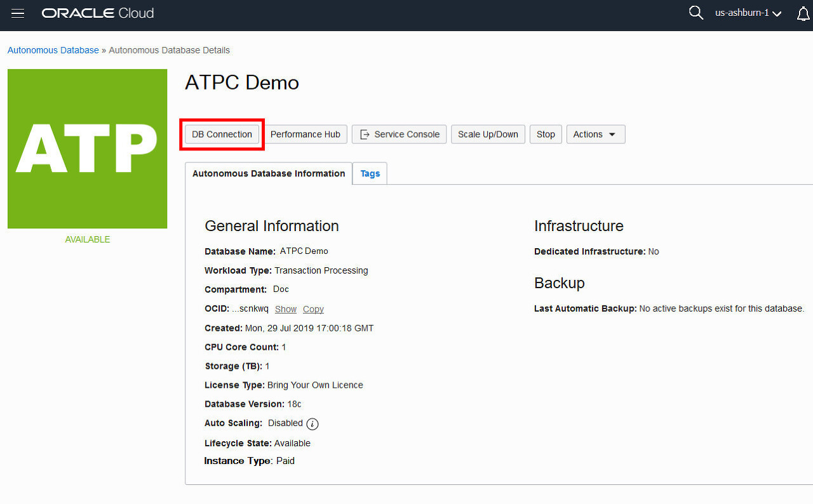Click the DB Connection button
This screenshot has width=813, height=504.
click(x=222, y=134)
